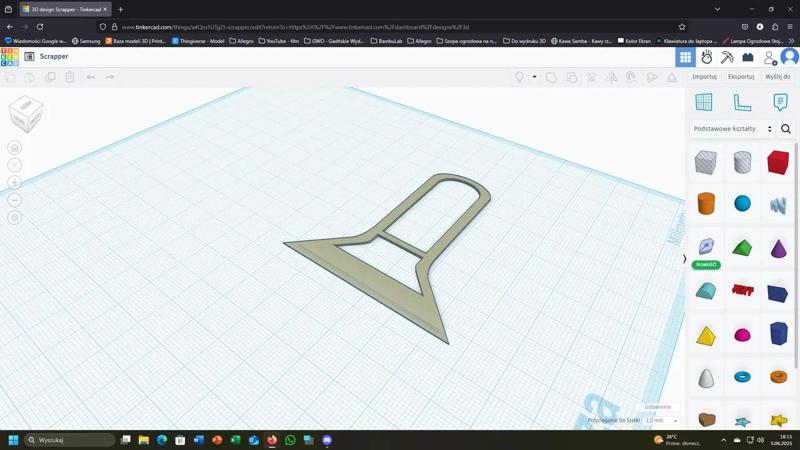800x450 pixels.
Task: Click the Paste toolbar icon
Action: (x=30, y=77)
